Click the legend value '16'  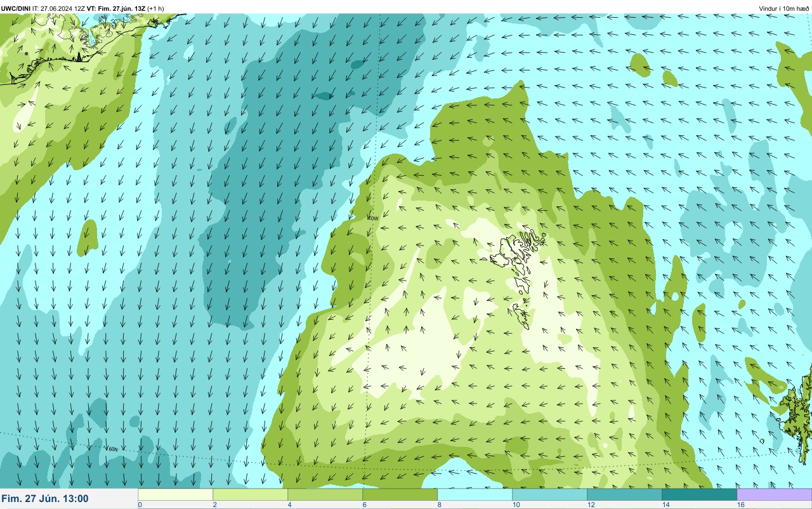point(741,505)
